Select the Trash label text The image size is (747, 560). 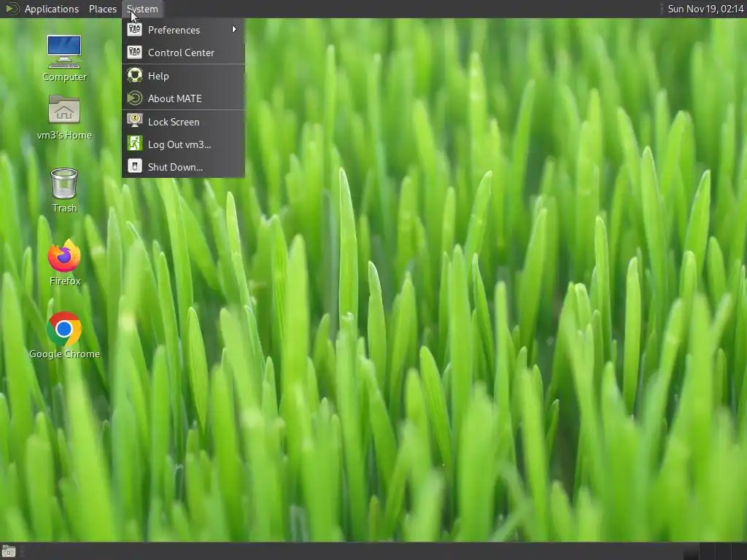pos(64,208)
